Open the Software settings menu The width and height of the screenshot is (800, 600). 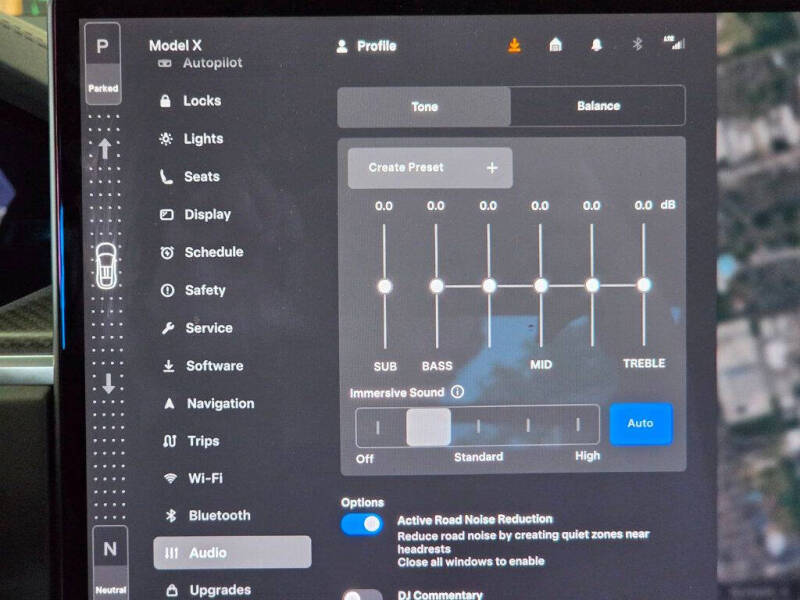pyautogui.click(x=214, y=366)
